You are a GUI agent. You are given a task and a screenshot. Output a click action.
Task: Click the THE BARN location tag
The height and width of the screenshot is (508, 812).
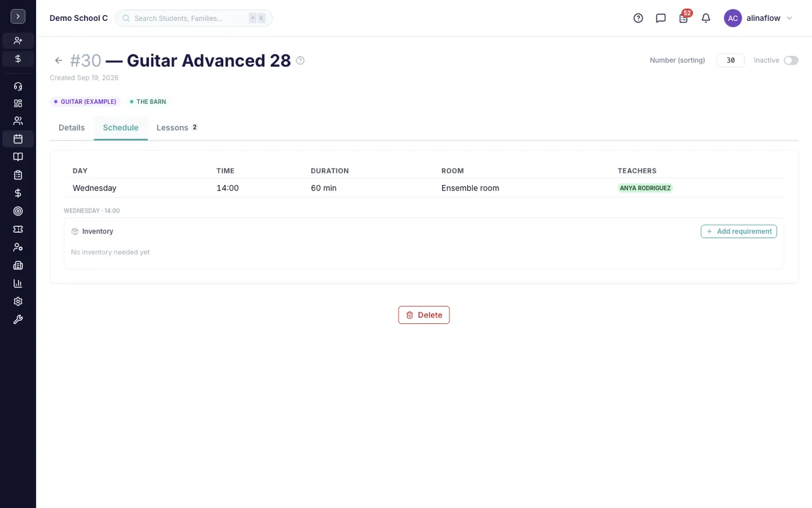click(148, 102)
